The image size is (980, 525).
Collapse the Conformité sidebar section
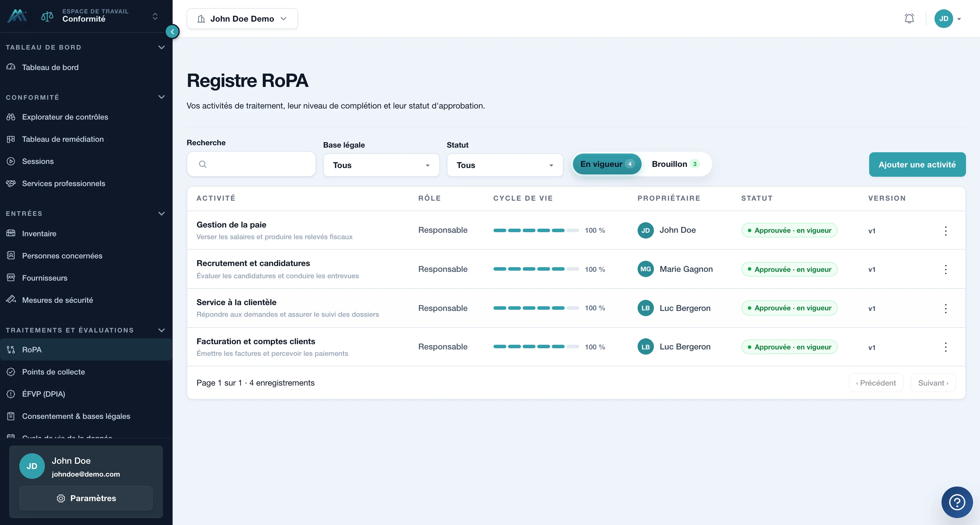(161, 97)
